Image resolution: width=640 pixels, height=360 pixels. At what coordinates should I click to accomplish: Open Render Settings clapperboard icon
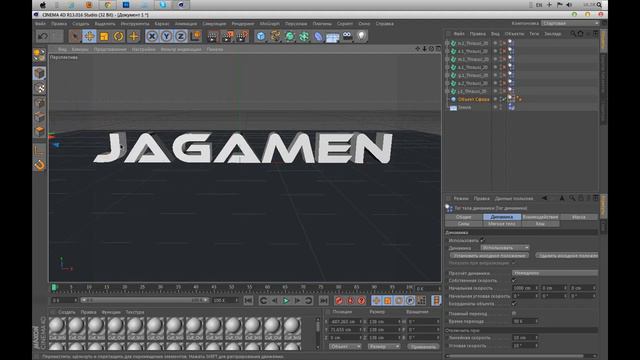coord(242,36)
